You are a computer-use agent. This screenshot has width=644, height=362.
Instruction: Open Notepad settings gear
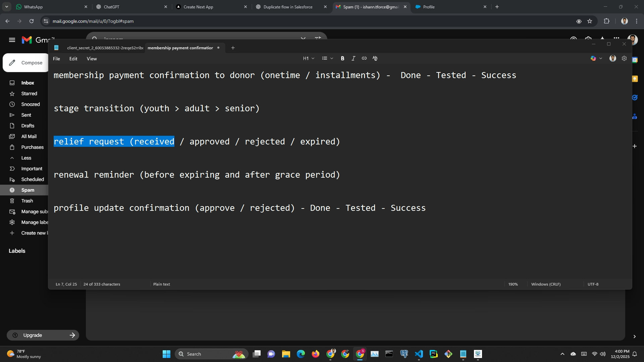click(x=624, y=58)
